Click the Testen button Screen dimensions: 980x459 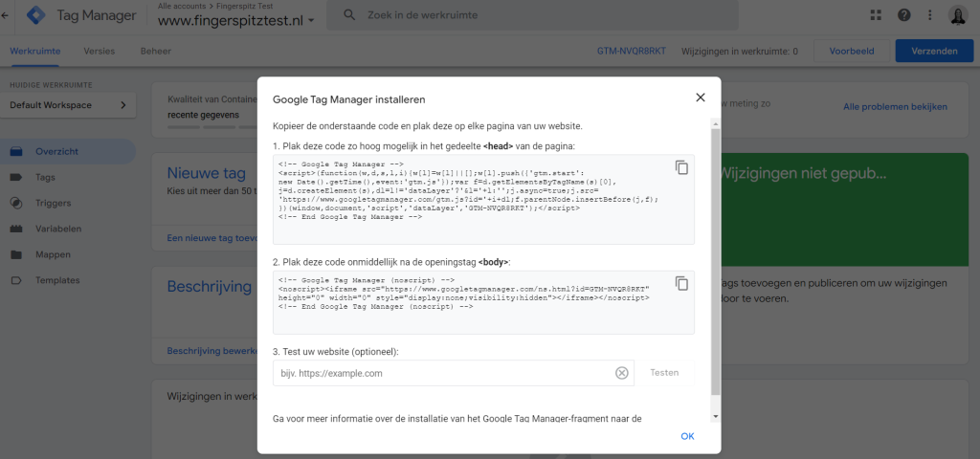pyautogui.click(x=664, y=373)
